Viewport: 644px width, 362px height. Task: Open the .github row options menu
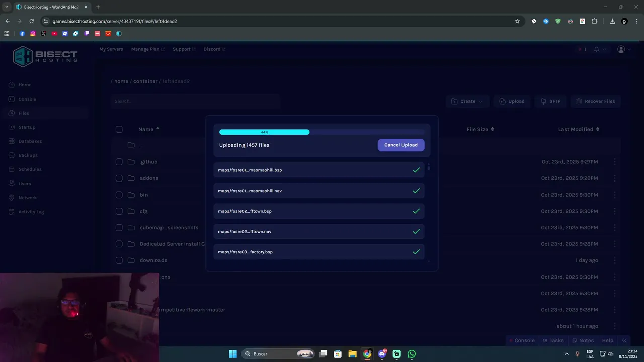pos(614,162)
